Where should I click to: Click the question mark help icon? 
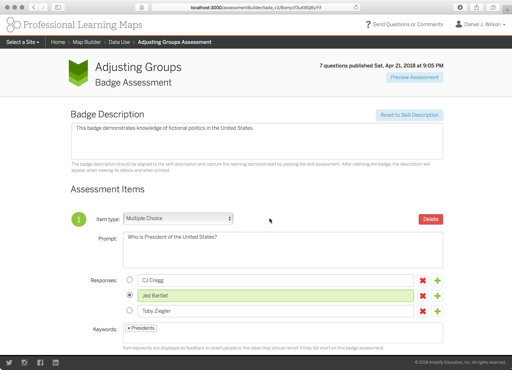(x=368, y=24)
